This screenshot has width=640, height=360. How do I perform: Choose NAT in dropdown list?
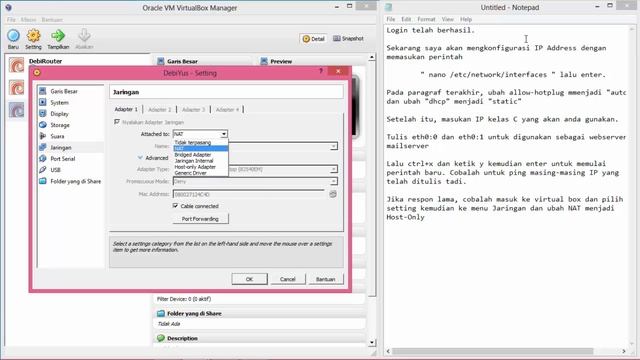200,149
